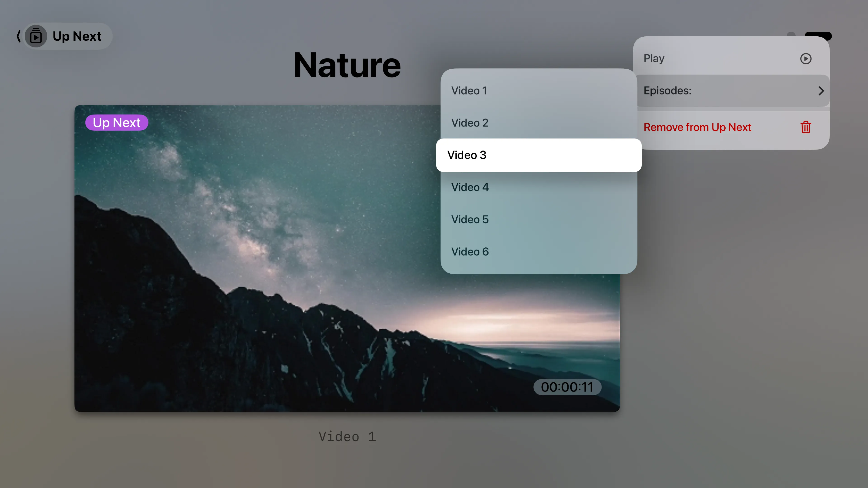Click the Up Next header label

(x=77, y=36)
